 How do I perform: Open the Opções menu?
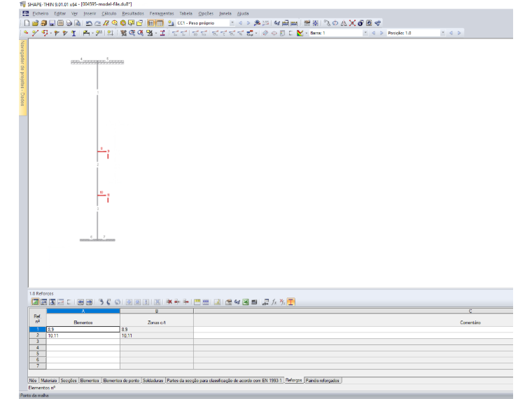click(206, 13)
